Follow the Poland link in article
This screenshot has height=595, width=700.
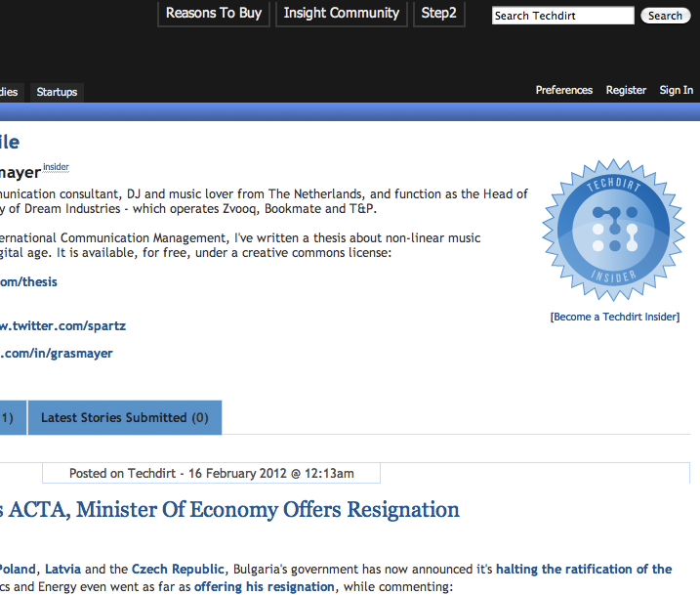pyautogui.click(x=18, y=569)
